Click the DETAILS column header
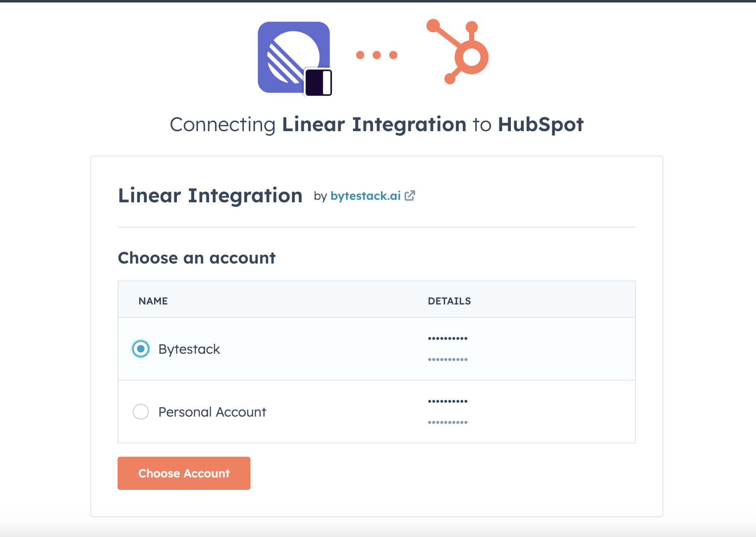The width and height of the screenshot is (756, 537). pos(449,301)
